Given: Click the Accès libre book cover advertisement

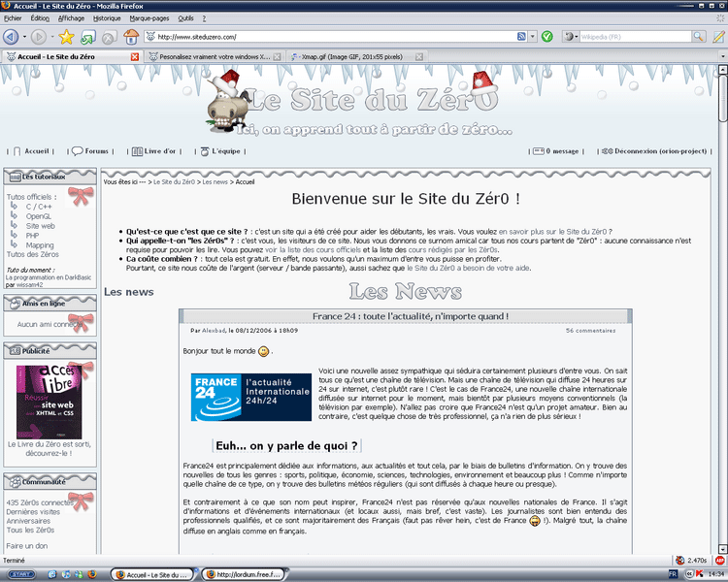Looking at the screenshot, I should (x=49, y=402).
